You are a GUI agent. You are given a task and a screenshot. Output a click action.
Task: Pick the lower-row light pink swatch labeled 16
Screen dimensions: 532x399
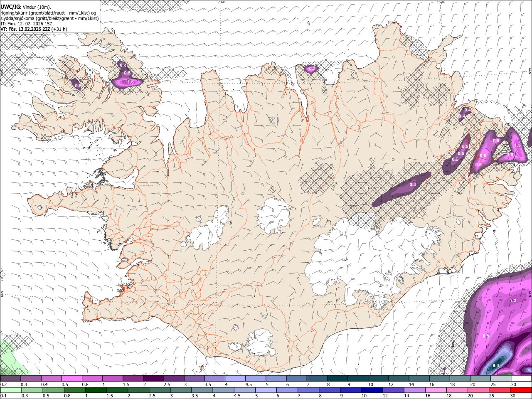point(436,390)
